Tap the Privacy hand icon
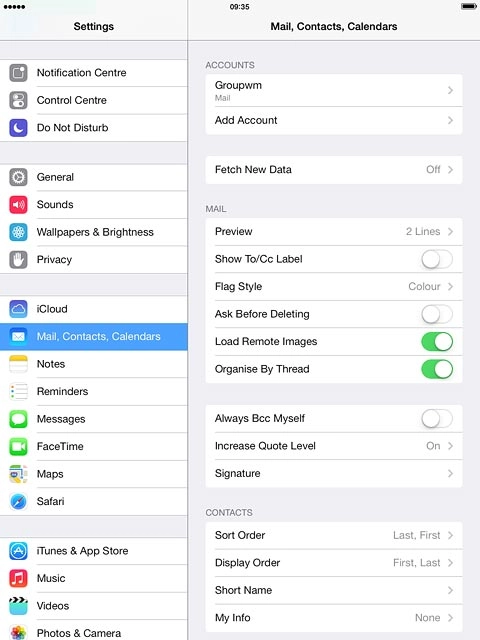 pyautogui.click(x=18, y=260)
